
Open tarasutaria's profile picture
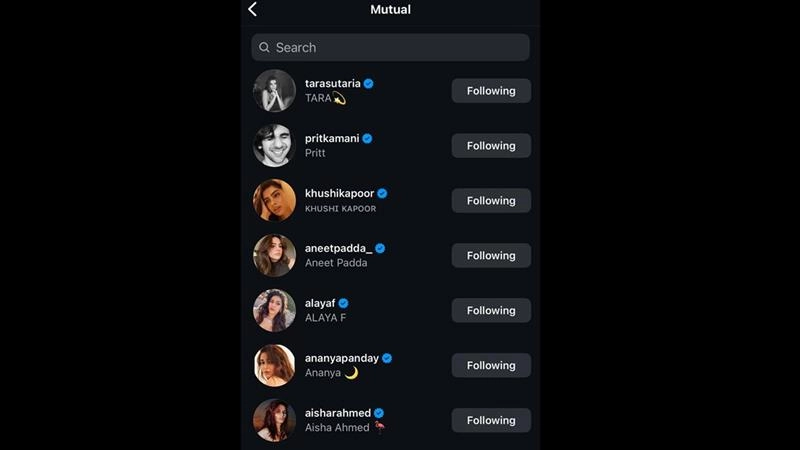click(x=274, y=91)
